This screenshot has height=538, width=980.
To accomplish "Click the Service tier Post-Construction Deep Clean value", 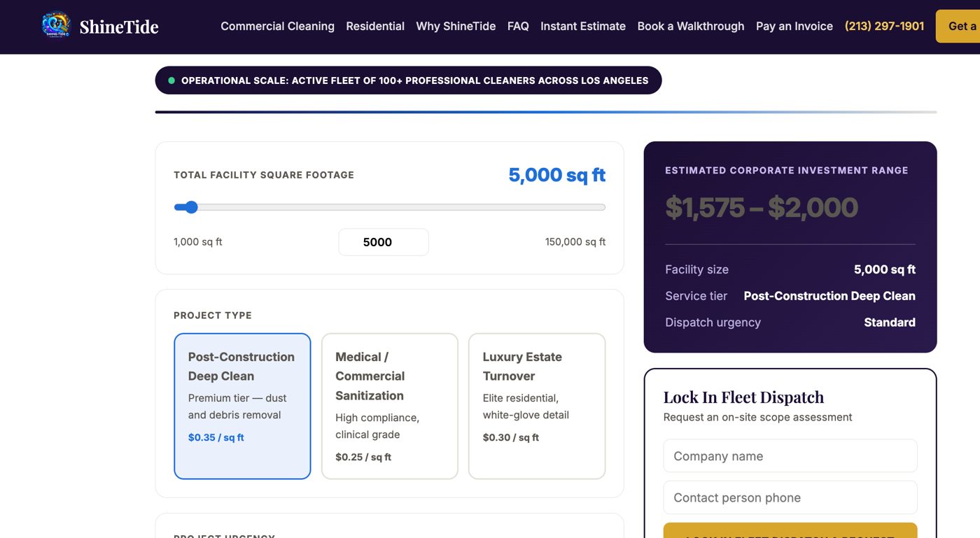I will (829, 296).
